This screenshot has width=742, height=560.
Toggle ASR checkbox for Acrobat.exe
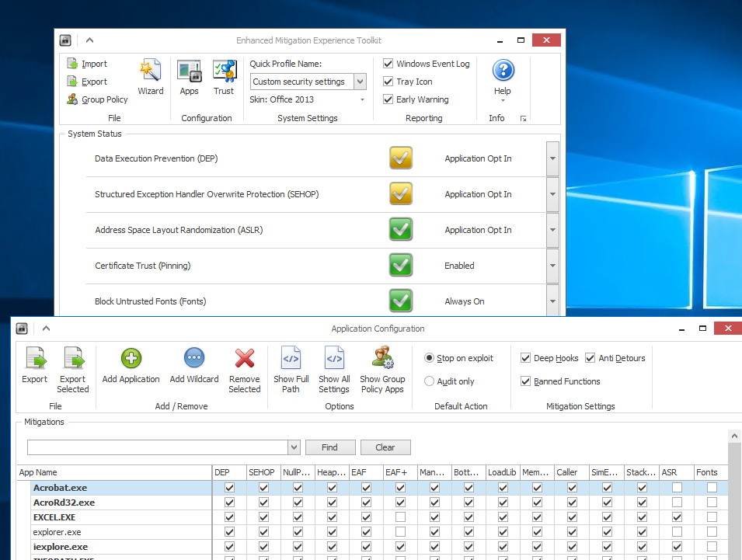coord(678,487)
